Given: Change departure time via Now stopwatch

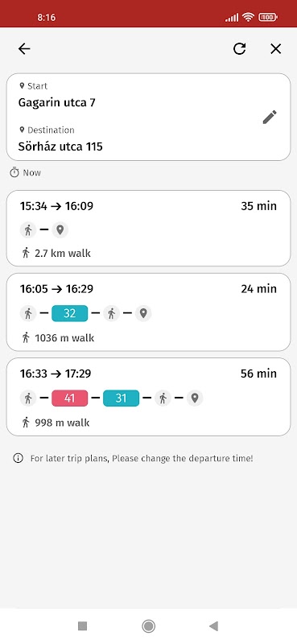Looking at the screenshot, I should [26, 172].
